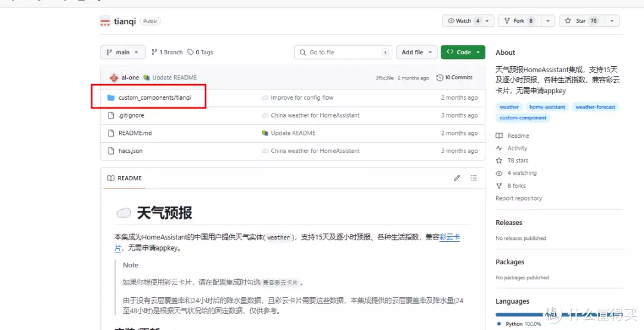The width and height of the screenshot is (644, 330).
Task: Open al-one author profile
Action: [130, 77]
